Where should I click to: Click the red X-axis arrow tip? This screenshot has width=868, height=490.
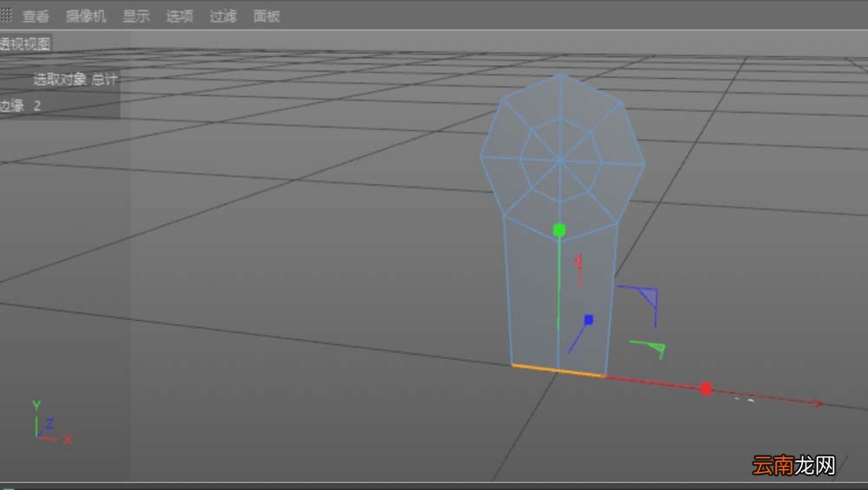818,404
